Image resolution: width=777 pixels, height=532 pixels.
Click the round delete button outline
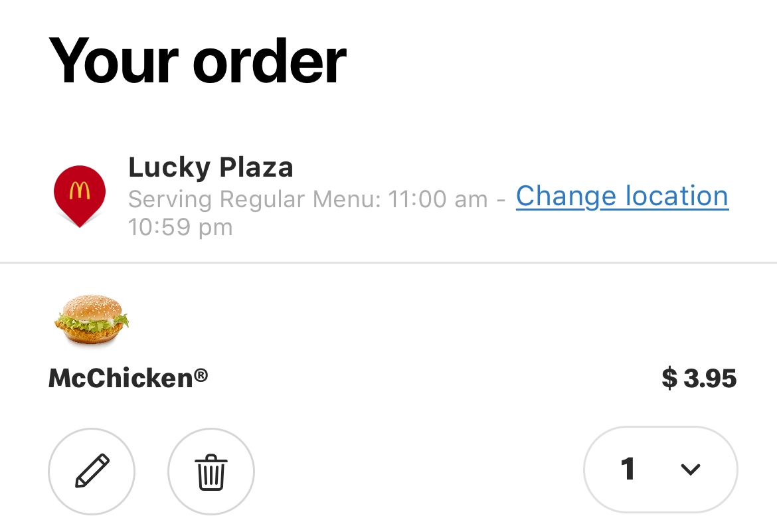(x=211, y=471)
